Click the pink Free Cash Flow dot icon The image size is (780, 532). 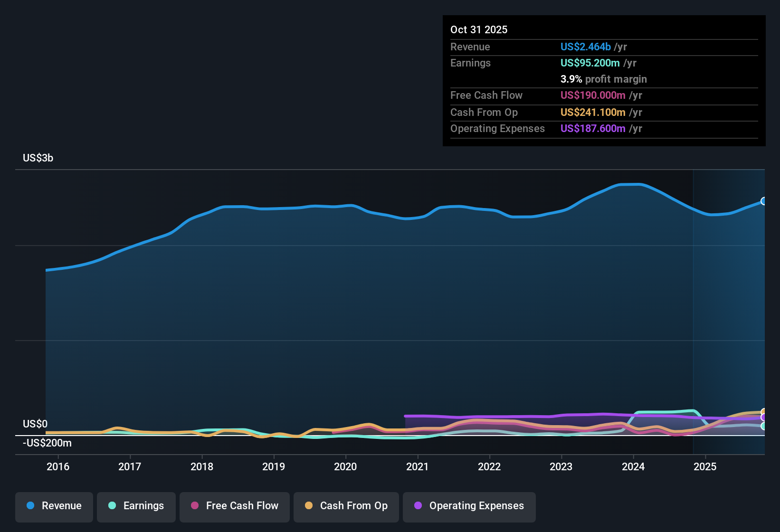coord(194,506)
